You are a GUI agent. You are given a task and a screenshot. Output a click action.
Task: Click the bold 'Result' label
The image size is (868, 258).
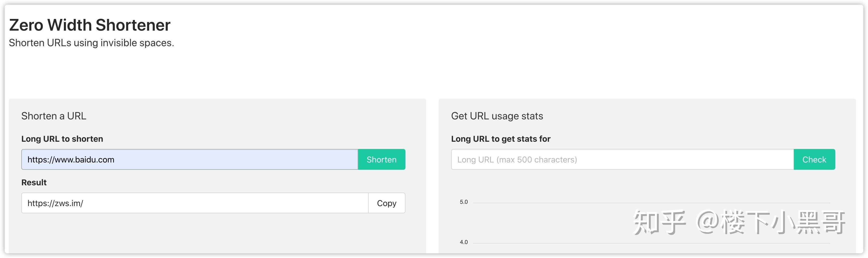coord(34,182)
